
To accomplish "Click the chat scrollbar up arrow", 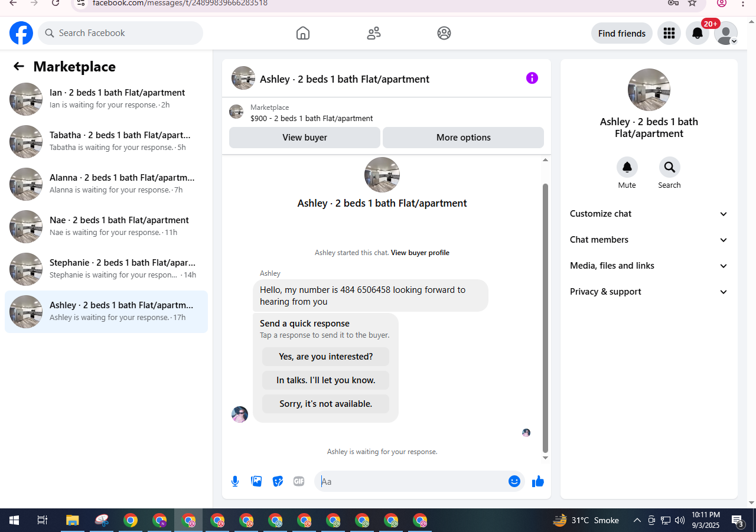I will point(545,160).
